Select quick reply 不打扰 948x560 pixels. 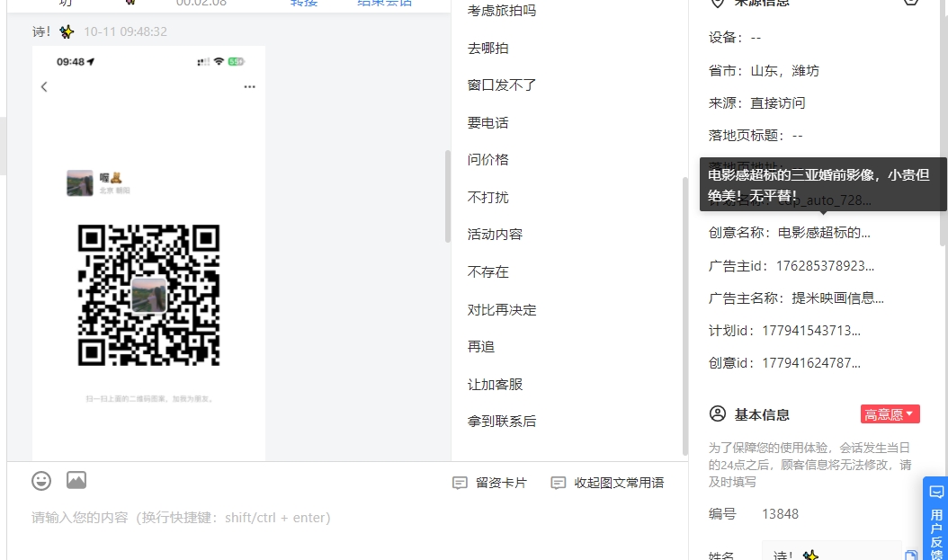click(487, 198)
